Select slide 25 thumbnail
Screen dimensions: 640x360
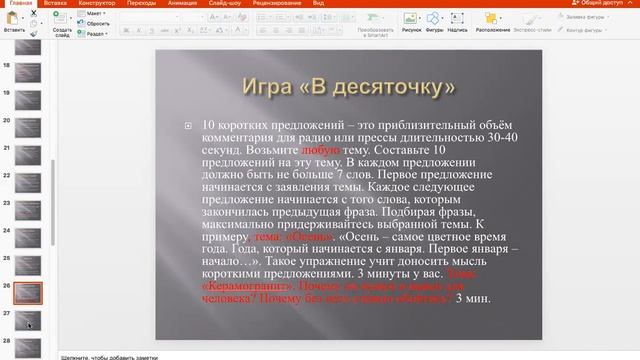click(28, 266)
